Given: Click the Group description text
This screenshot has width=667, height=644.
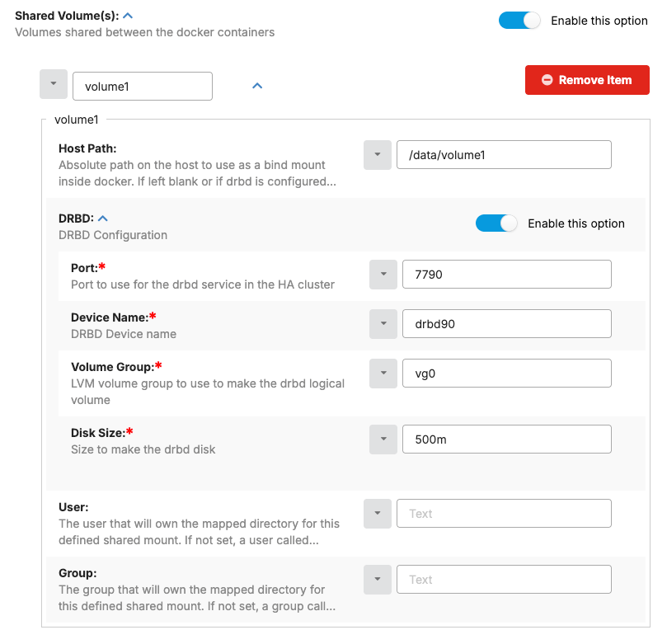Looking at the screenshot, I should 197,598.
